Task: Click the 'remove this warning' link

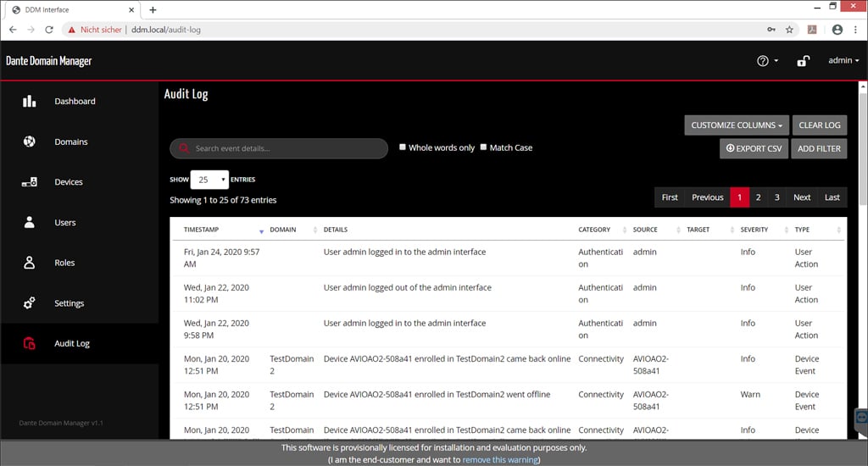Action: point(500,459)
